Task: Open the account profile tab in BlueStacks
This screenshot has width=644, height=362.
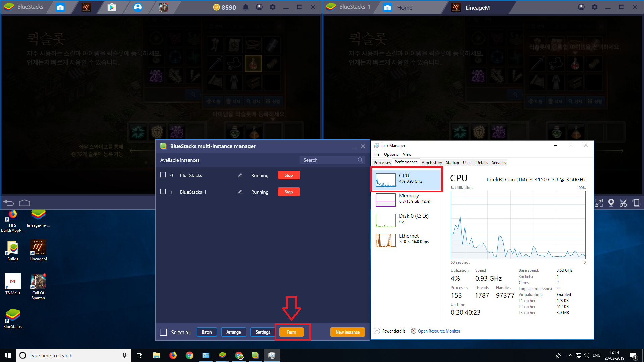Action: coord(138,7)
